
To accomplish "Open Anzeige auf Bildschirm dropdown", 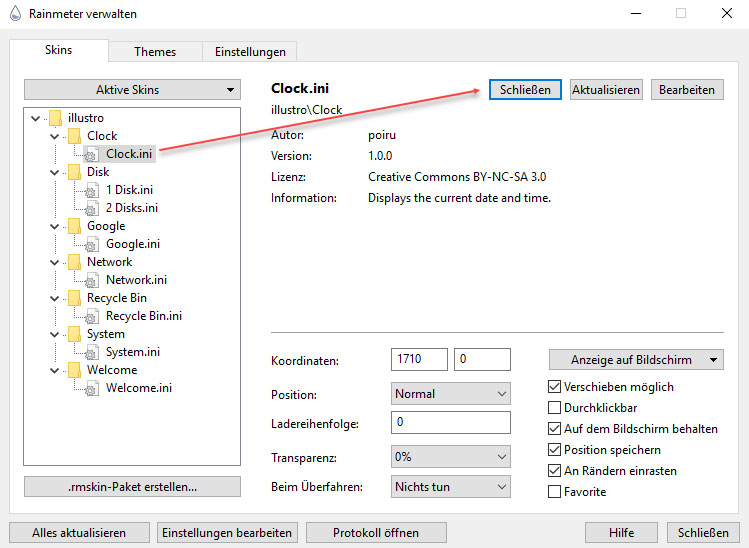I will (x=636, y=360).
